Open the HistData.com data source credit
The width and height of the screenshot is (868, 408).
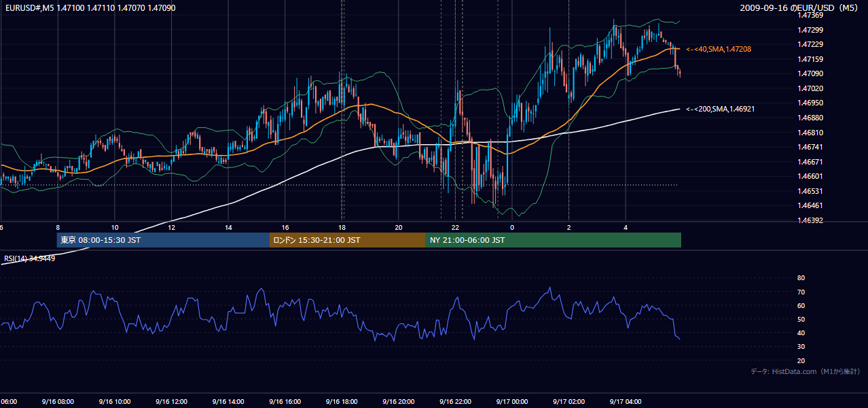(x=806, y=371)
